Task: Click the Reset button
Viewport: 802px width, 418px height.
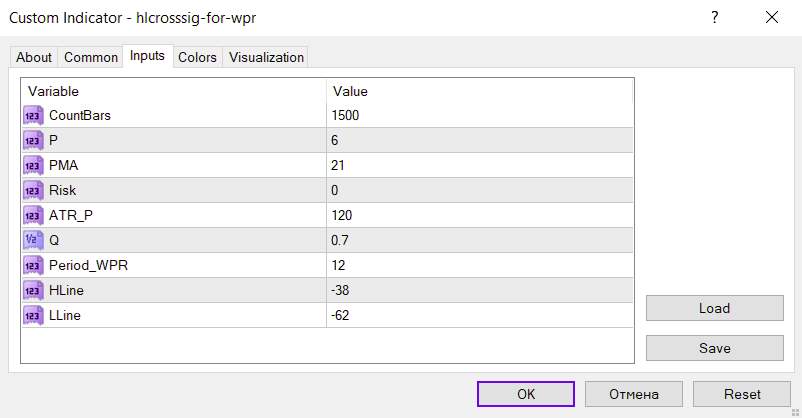Action: tap(741, 394)
